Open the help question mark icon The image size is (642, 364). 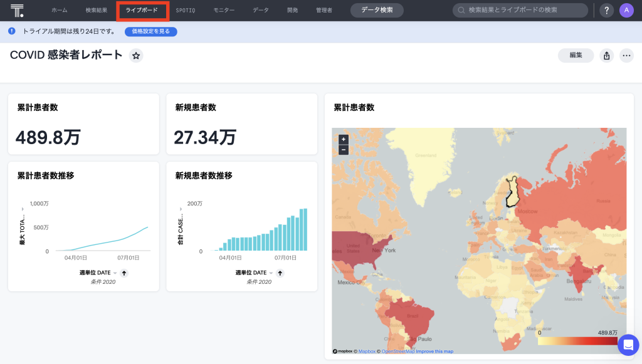(x=606, y=11)
